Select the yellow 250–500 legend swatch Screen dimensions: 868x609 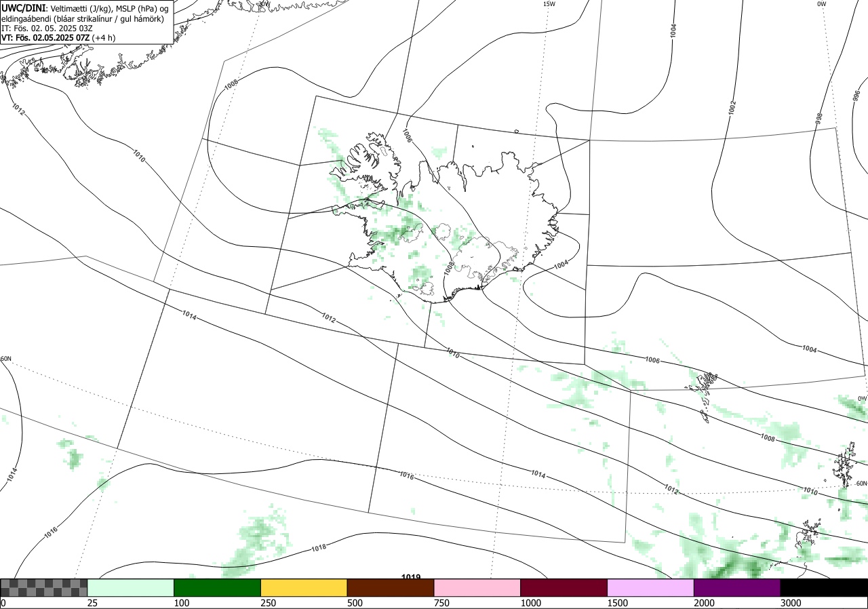pos(304,587)
